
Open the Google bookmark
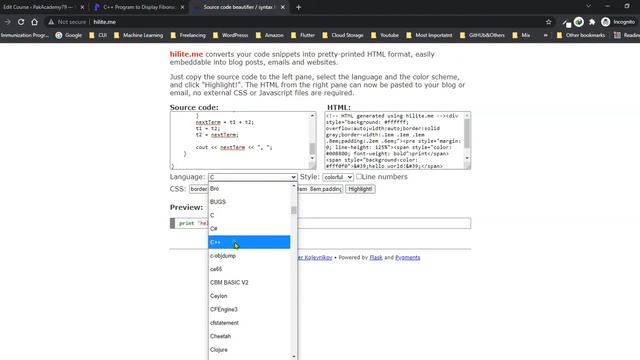point(69,36)
